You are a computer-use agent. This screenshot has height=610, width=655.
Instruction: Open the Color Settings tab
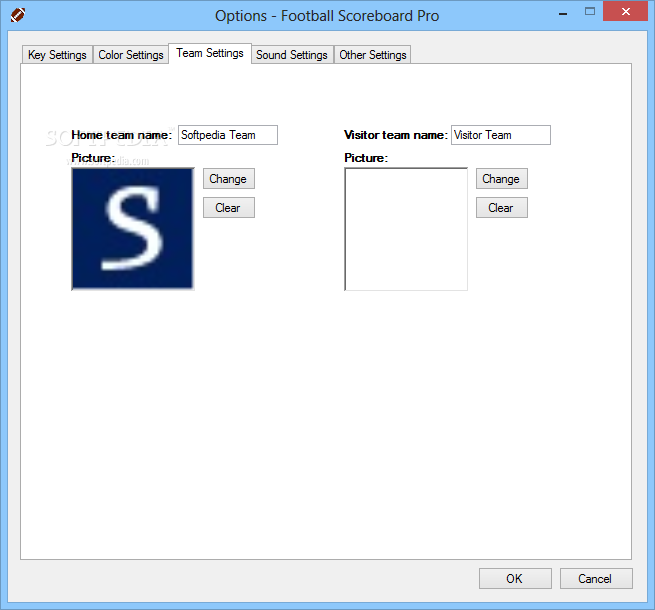click(131, 55)
